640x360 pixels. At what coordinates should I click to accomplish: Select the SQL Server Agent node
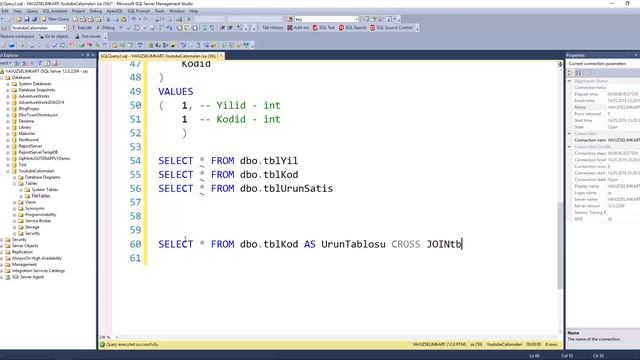[x=27, y=277]
